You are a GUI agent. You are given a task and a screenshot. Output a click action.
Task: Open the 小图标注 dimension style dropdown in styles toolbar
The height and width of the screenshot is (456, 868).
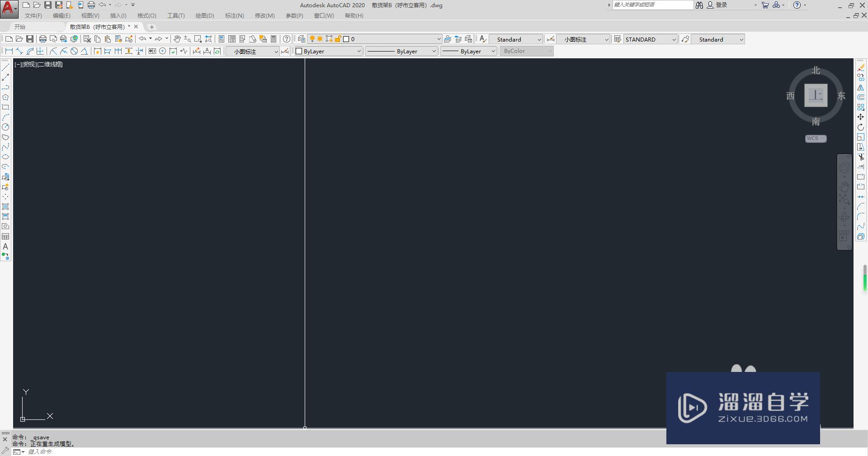(583, 39)
